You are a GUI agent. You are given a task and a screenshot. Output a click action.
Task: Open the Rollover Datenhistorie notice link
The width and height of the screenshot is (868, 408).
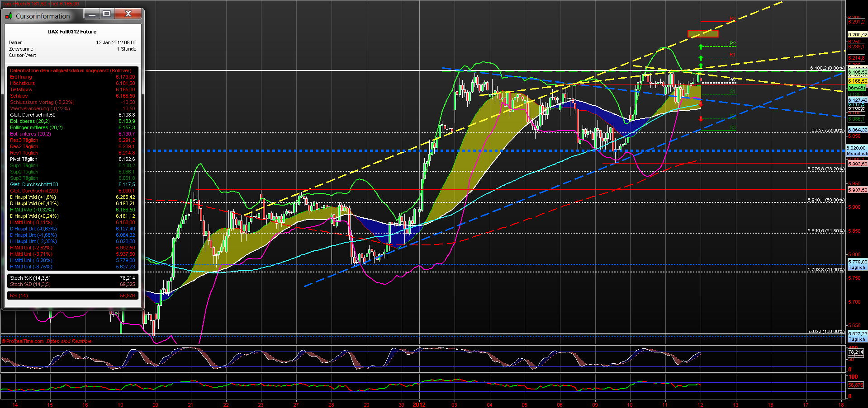point(71,70)
